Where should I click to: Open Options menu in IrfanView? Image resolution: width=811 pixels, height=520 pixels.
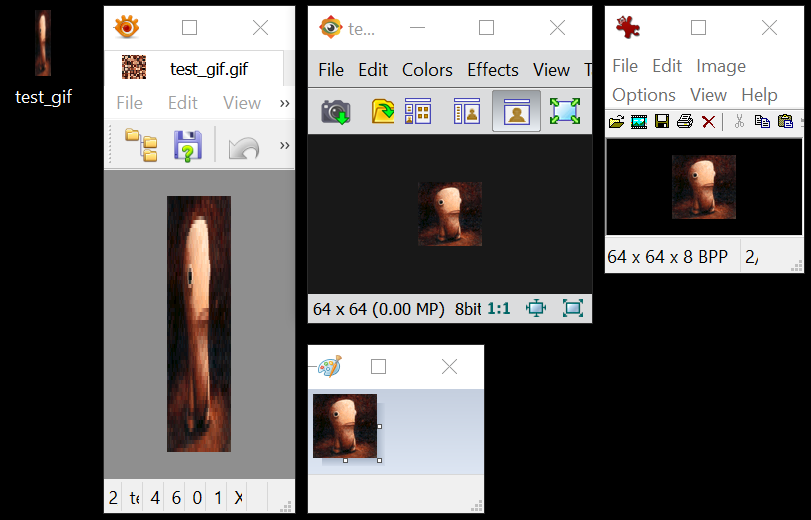pyautogui.click(x=644, y=95)
